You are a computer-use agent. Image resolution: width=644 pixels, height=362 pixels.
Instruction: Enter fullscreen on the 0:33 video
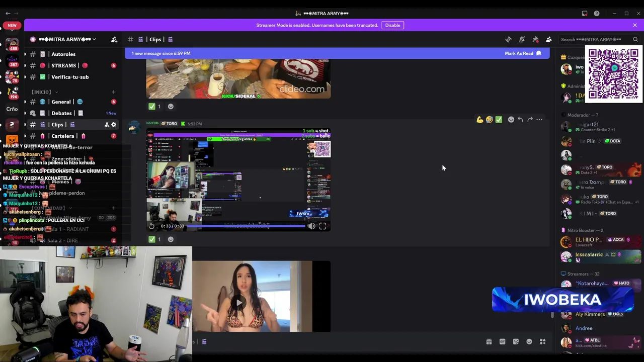[x=323, y=226]
